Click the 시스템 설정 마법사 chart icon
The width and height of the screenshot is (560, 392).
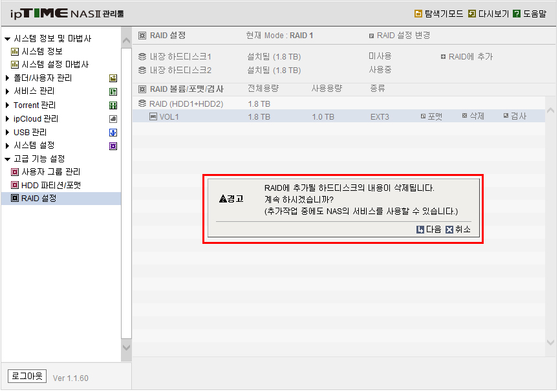15,65
